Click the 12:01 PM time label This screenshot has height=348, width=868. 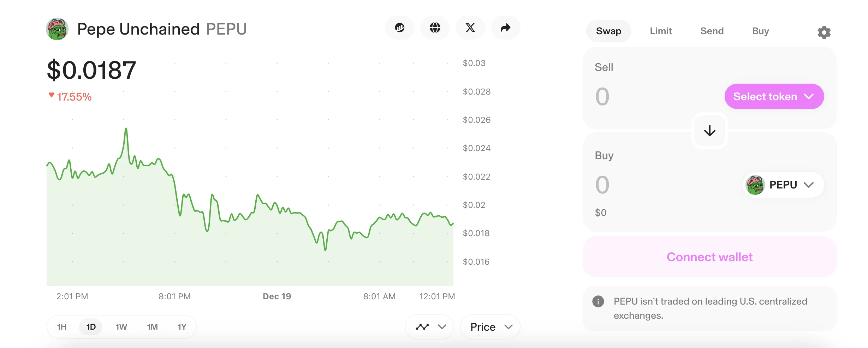(x=437, y=296)
